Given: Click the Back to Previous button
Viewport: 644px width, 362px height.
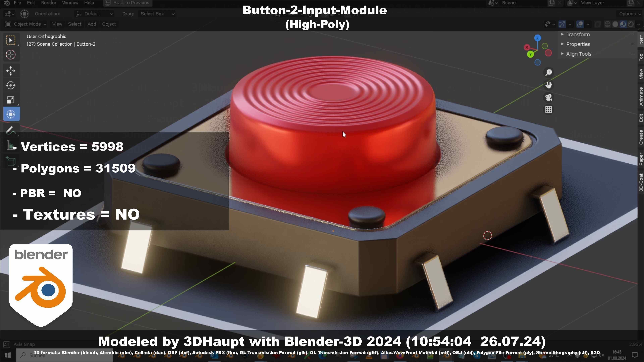Looking at the screenshot, I should (x=127, y=3).
